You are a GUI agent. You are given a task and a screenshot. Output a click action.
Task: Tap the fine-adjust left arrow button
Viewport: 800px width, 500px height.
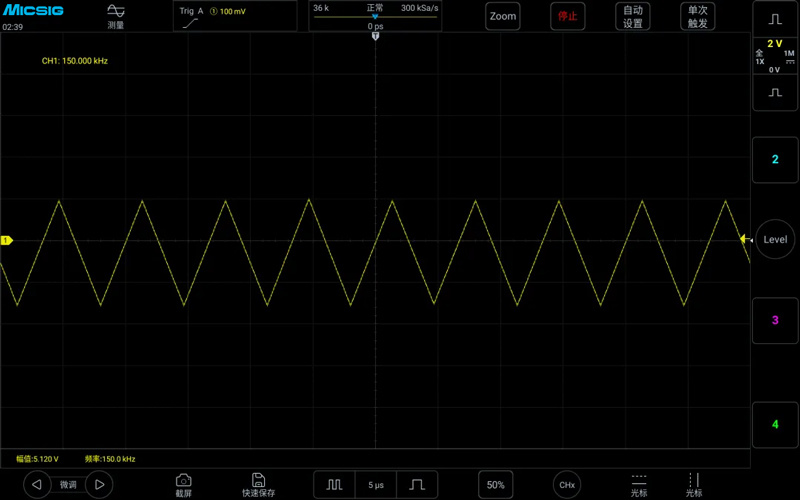(x=37, y=485)
